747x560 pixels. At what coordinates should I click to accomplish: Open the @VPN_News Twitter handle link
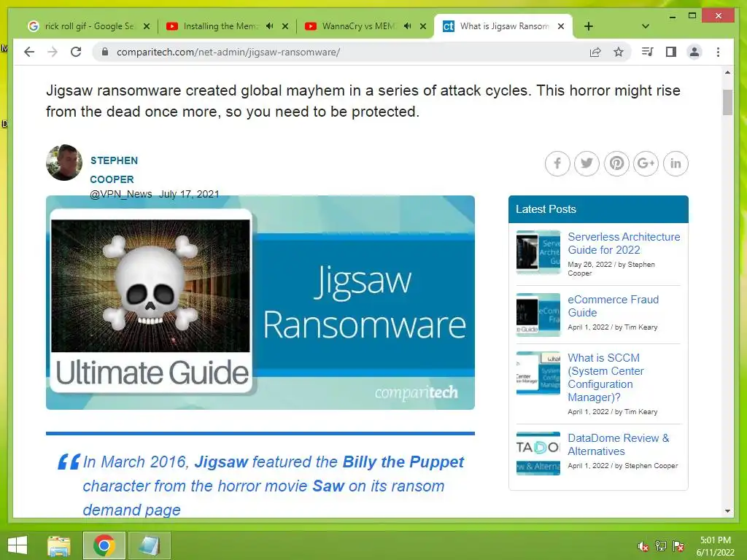121,194
